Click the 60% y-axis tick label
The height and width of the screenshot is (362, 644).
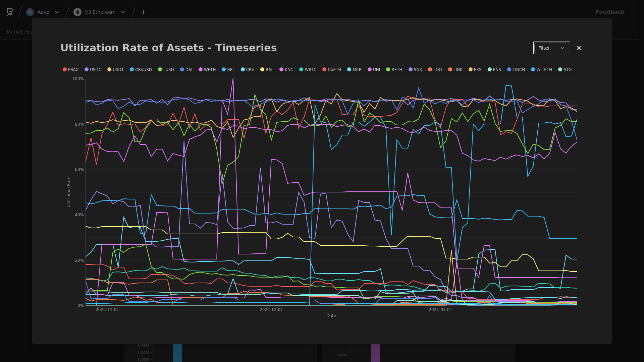click(79, 170)
